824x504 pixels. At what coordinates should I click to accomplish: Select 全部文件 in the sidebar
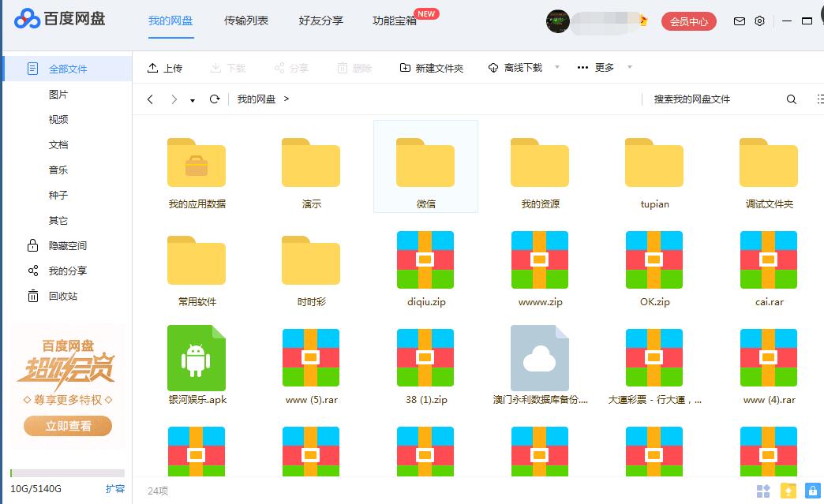click(x=67, y=69)
